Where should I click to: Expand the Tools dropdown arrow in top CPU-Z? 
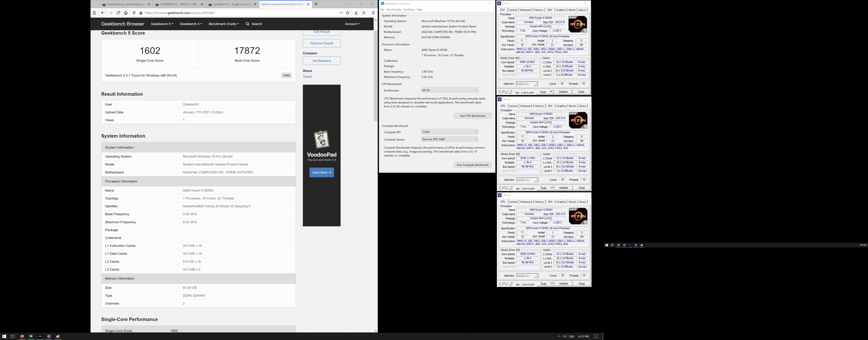(x=551, y=92)
